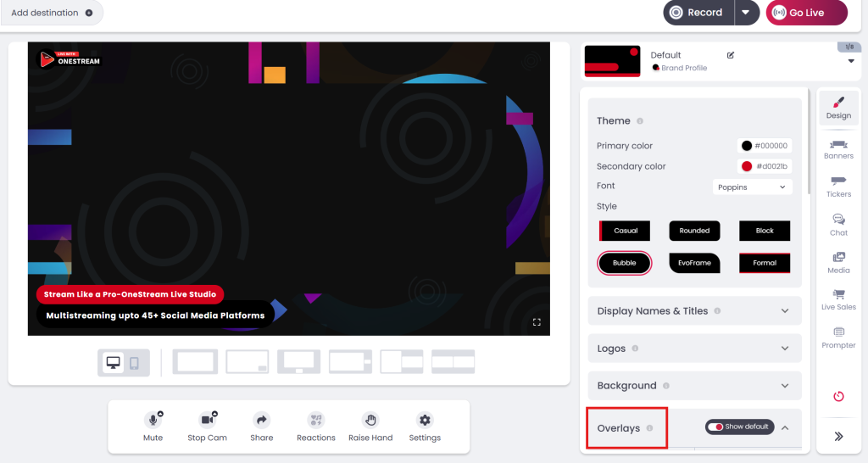The height and width of the screenshot is (463, 868).
Task: Edit the Default brand profile name
Action: click(731, 55)
